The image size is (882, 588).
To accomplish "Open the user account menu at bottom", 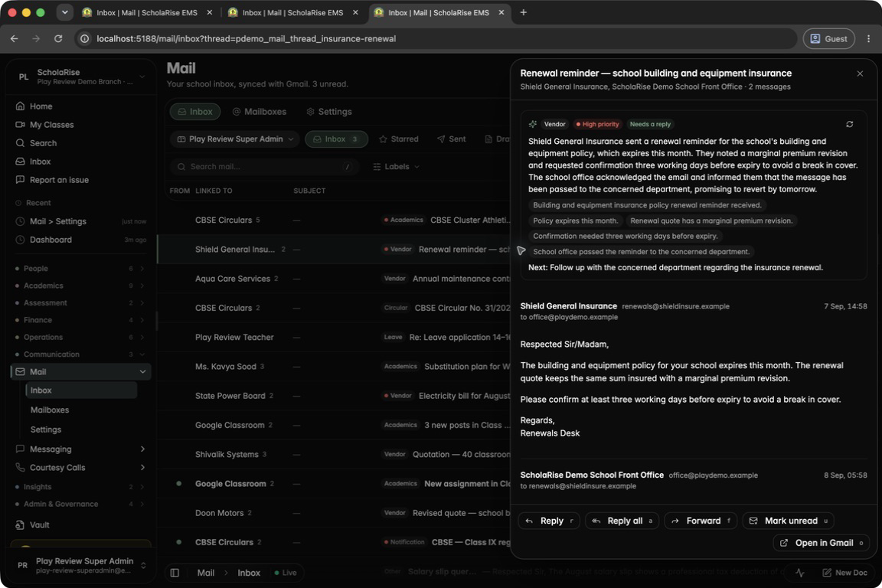I will pyautogui.click(x=80, y=565).
